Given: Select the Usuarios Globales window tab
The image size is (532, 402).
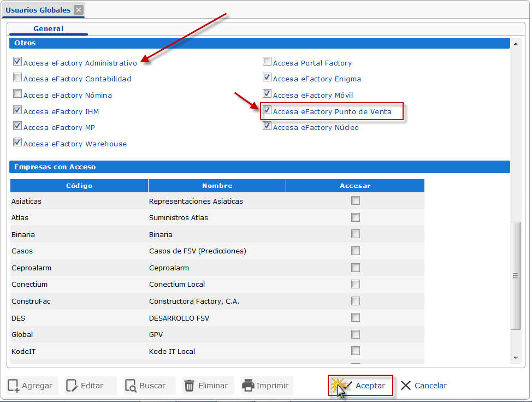Looking at the screenshot, I should 38,10.
